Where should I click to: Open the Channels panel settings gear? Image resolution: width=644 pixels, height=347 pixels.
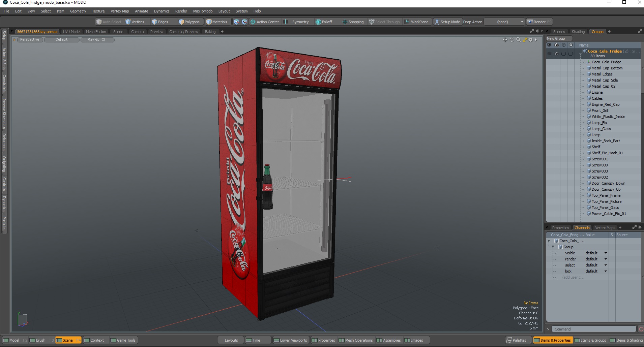click(640, 227)
